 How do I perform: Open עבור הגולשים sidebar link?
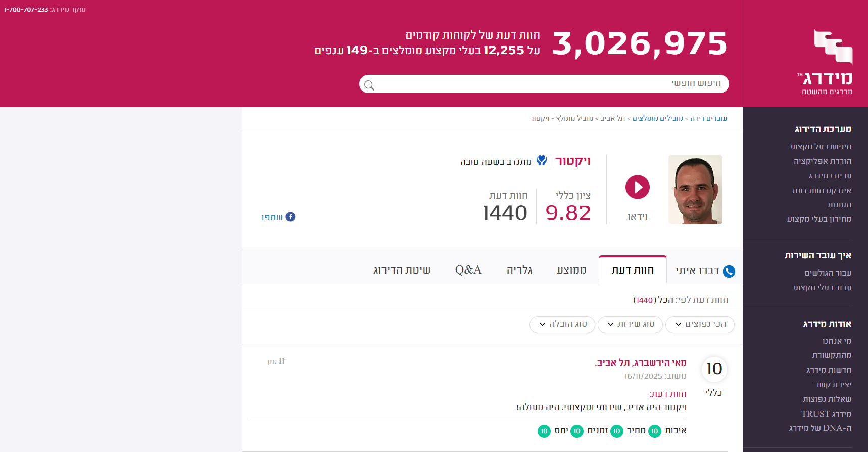click(828, 273)
